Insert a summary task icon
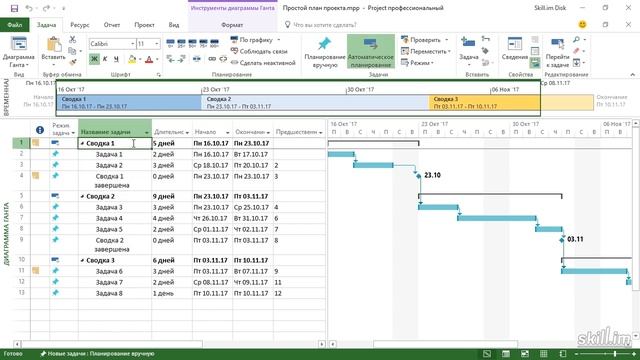Screen dimensions: 640x360 pyautogui.click(x=486, y=40)
